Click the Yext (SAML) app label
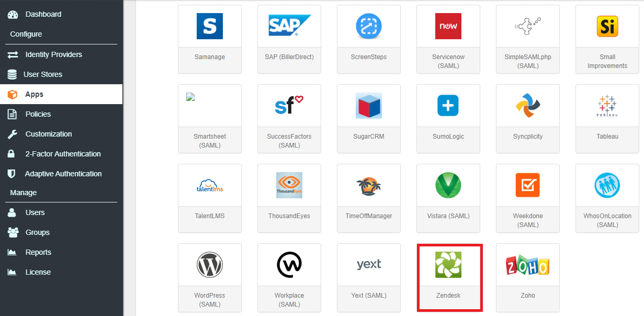Viewport: 644px width, 316px height. [x=369, y=295]
